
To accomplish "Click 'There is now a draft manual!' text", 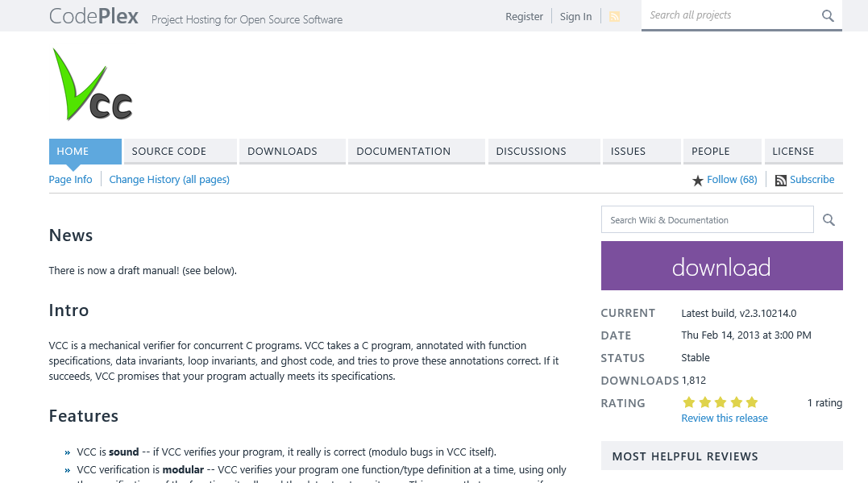I will 114,271.
